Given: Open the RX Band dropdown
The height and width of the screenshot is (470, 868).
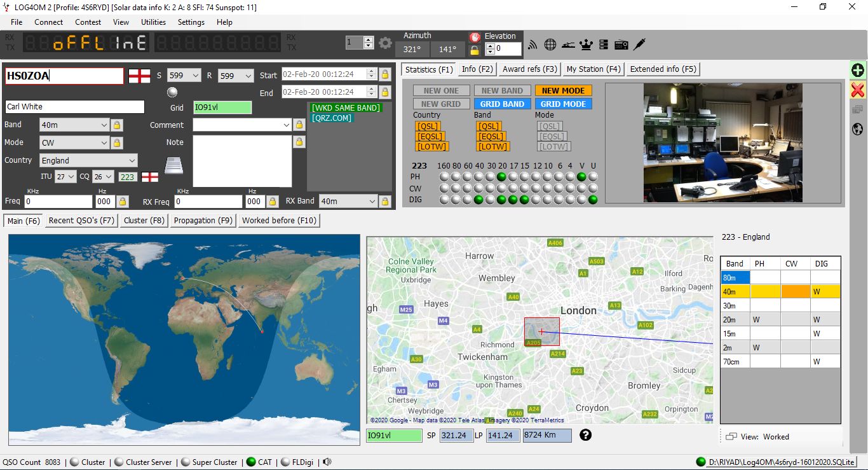Looking at the screenshot, I should pyautogui.click(x=372, y=201).
